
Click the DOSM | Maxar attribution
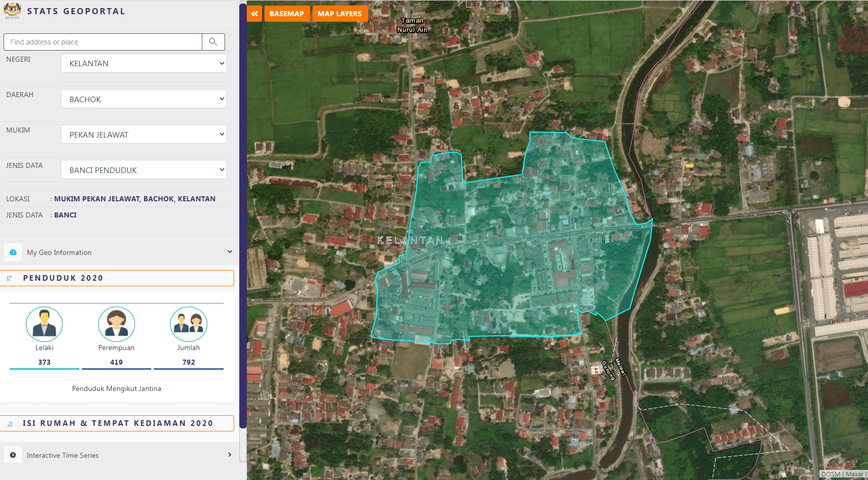[x=843, y=474]
